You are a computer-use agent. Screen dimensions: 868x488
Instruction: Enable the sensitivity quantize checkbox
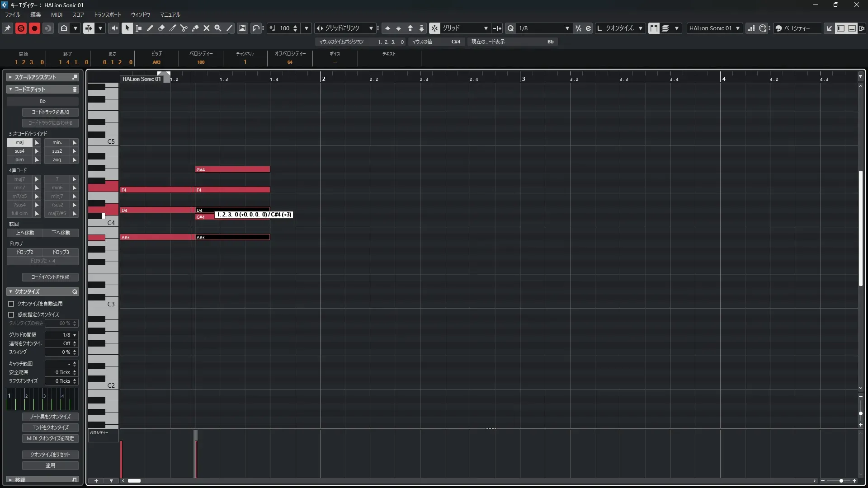pyautogui.click(x=11, y=314)
